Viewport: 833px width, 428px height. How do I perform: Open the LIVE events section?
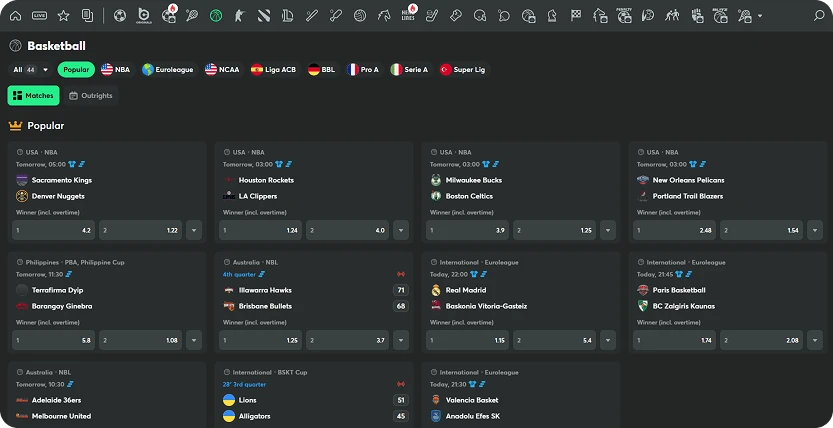(39, 16)
